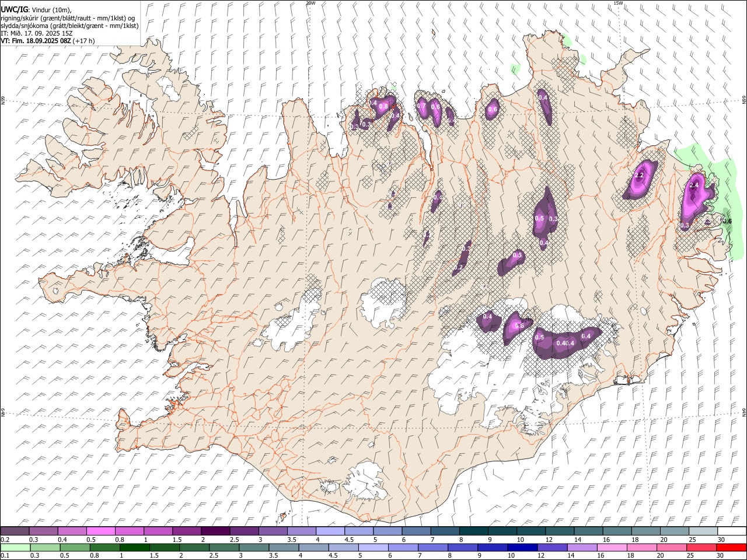Viewport: 747px width, 560px height.
Task: Select the dark teal snow legend swatch 8
Action: (473, 531)
